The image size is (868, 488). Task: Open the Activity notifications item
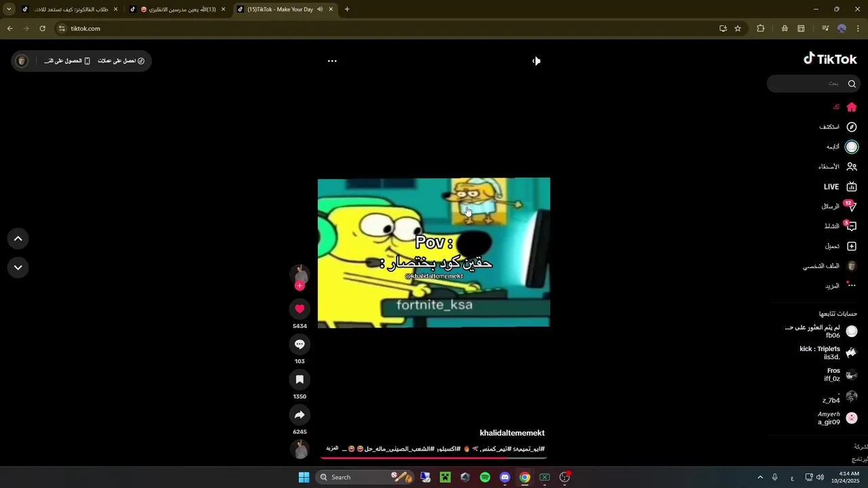coord(840,226)
